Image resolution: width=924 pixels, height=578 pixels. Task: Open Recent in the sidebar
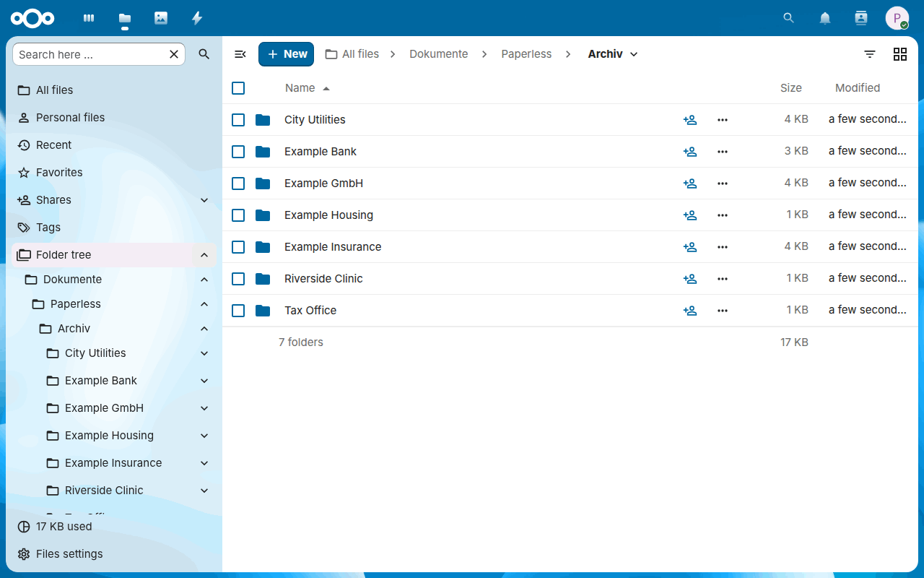click(x=114, y=145)
